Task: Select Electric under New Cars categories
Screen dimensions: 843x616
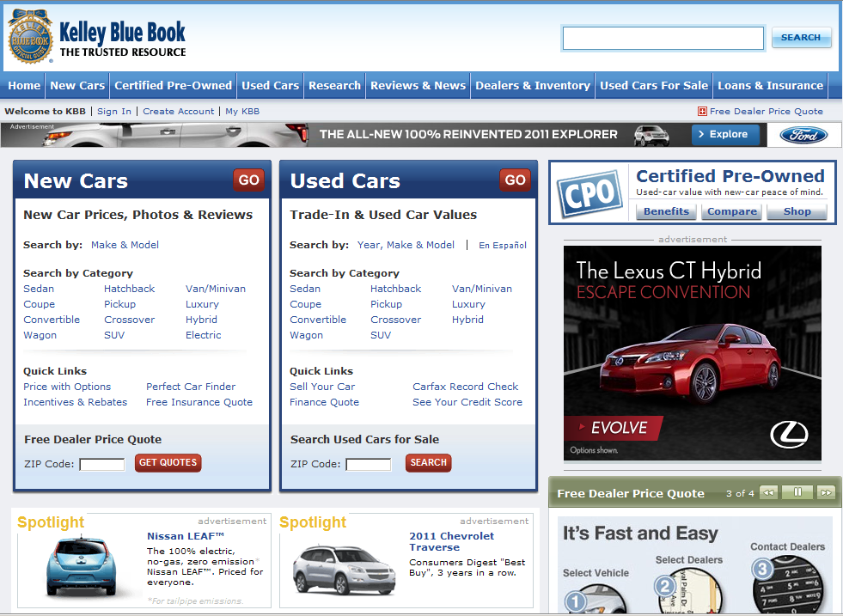Action: [203, 335]
